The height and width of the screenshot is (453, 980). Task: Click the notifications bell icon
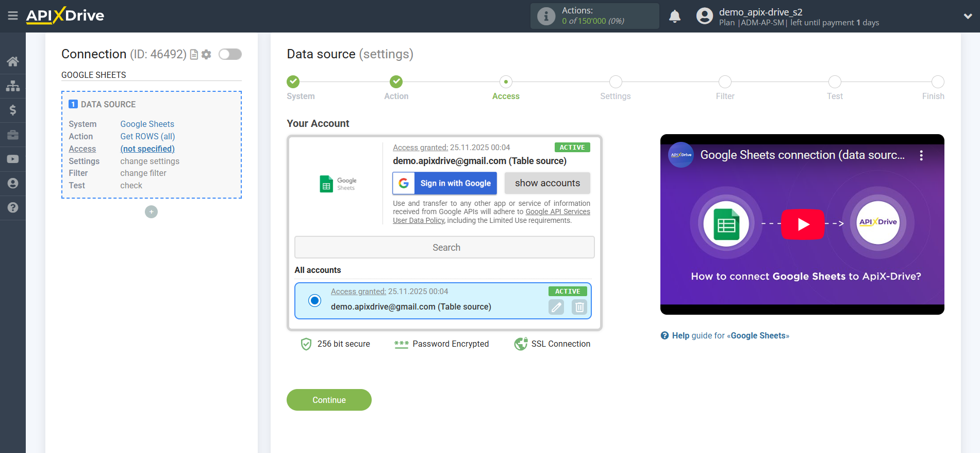click(674, 17)
